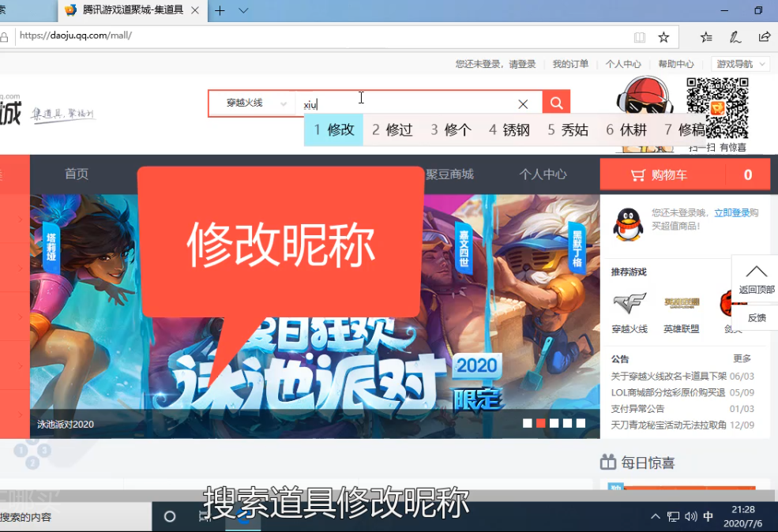Choose IME candidate 5 秀姑
The width and height of the screenshot is (778, 532).
point(568,130)
